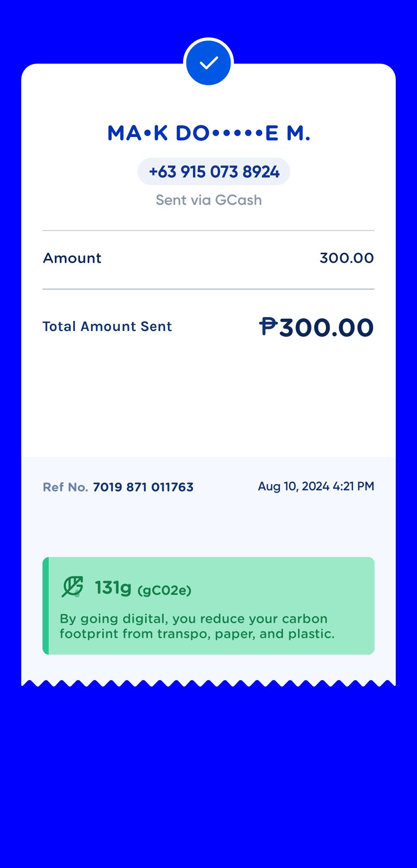Click the divider line below Amount row
417x868 pixels.
coord(208,289)
